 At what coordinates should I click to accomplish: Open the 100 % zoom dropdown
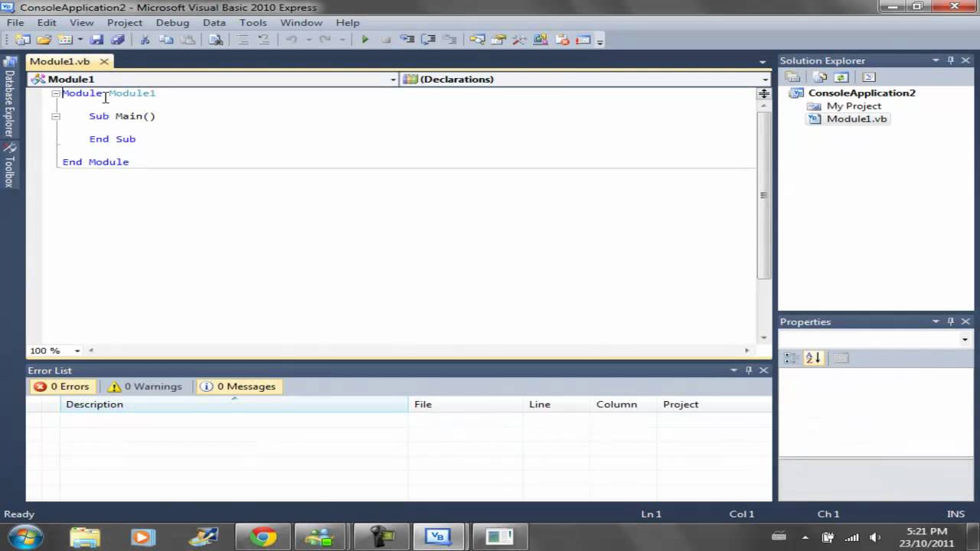(x=77, y=350)
